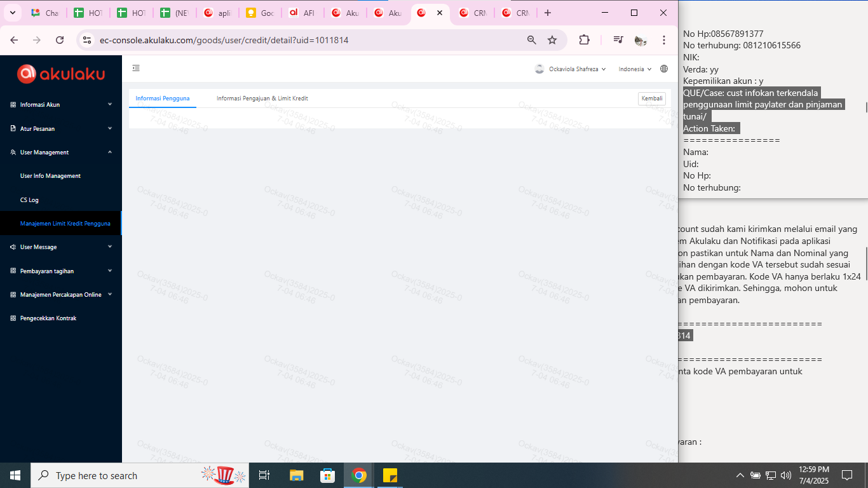The image size is (868, 488).
Task: Expand the User Message menu
Action: click(61, 247)
